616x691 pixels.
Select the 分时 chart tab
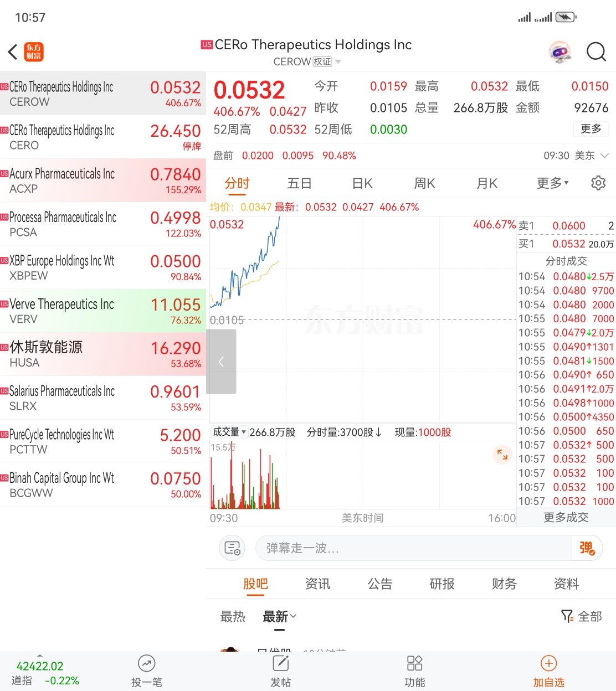click(x=237, y=183)
